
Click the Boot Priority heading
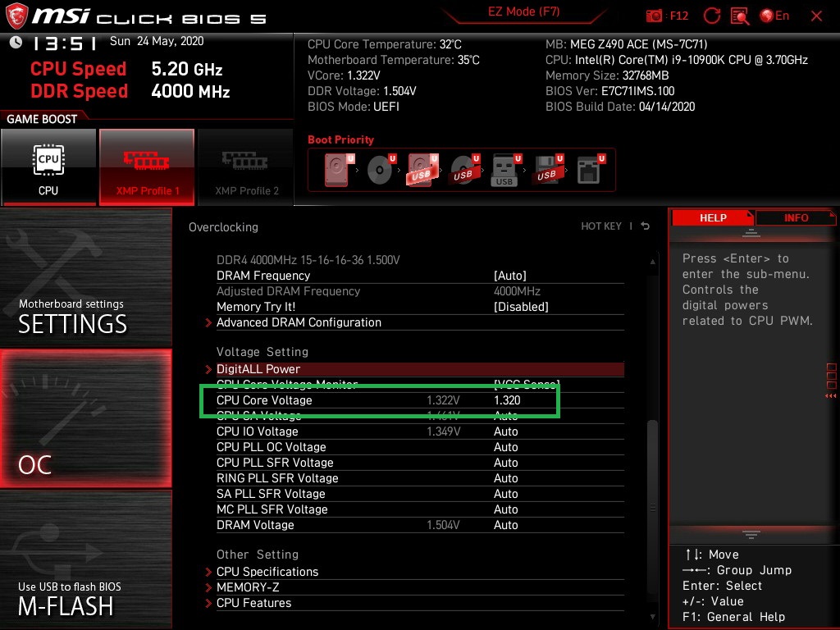pyautogui.click(x=340, y=139)
